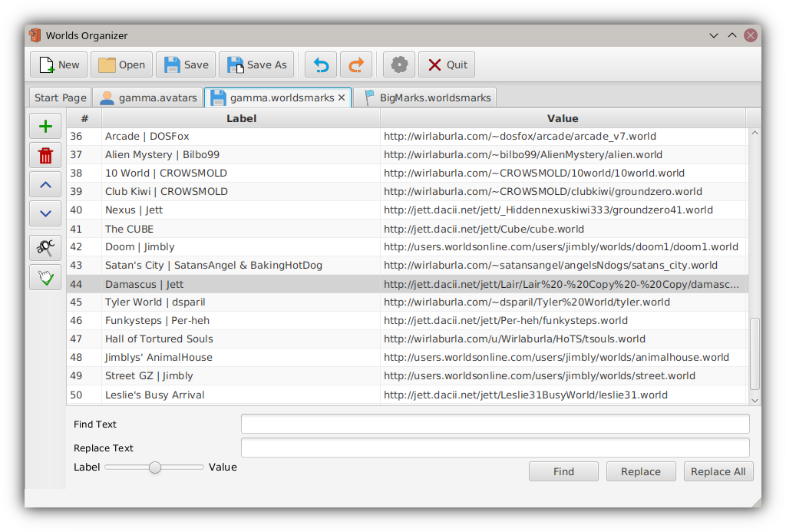Open a file with the Open button
Screen dimensions: 786x532
(x=121, y=65)
